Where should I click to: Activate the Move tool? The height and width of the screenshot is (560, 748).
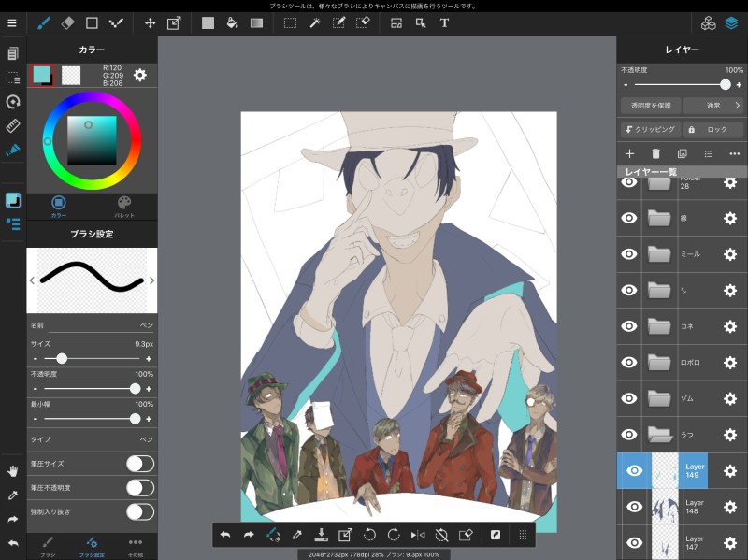(150, 22)
